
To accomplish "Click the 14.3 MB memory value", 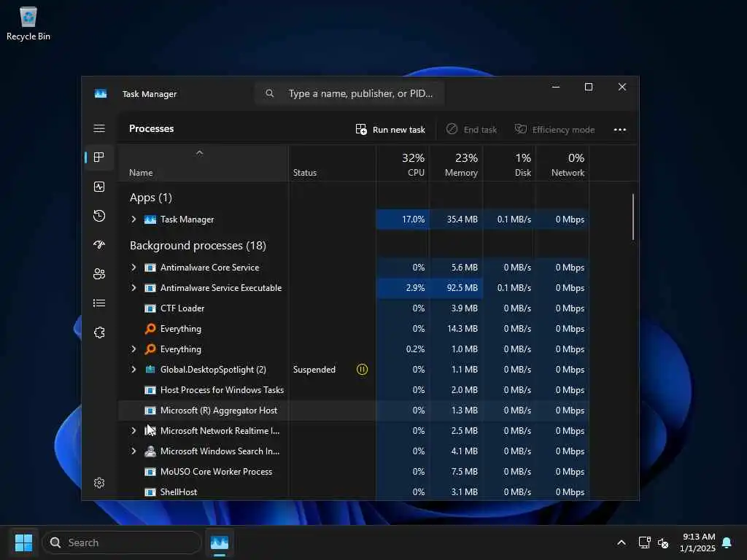I will tap(462, 329).
